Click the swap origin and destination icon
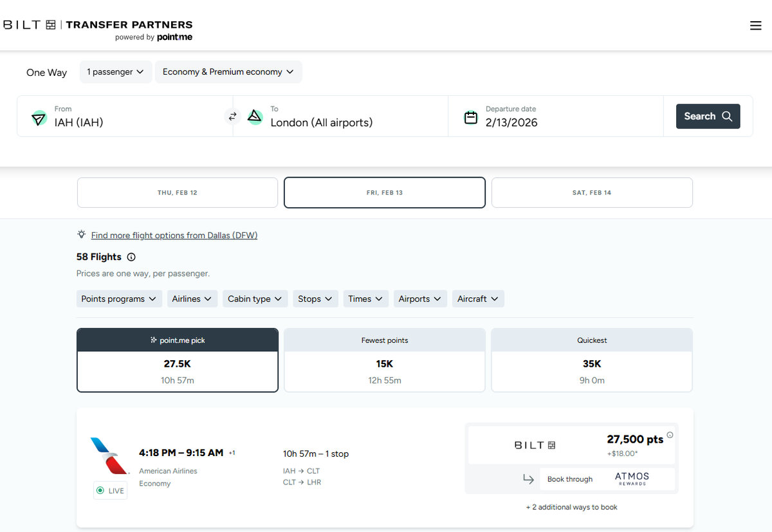Viewport: 772px width, 532px height. [232, 116]
